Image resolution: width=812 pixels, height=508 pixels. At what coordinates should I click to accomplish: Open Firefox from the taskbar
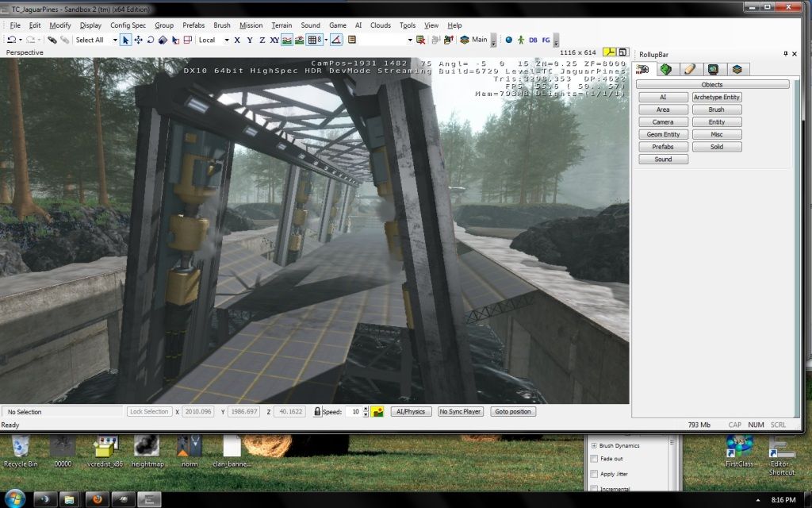(96, 500)
